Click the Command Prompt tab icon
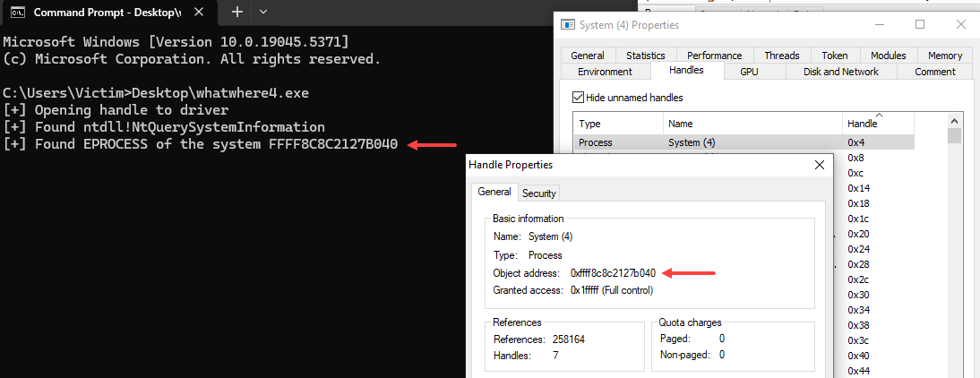The height and width of the screenshot is (378, 980). point(18,13)
